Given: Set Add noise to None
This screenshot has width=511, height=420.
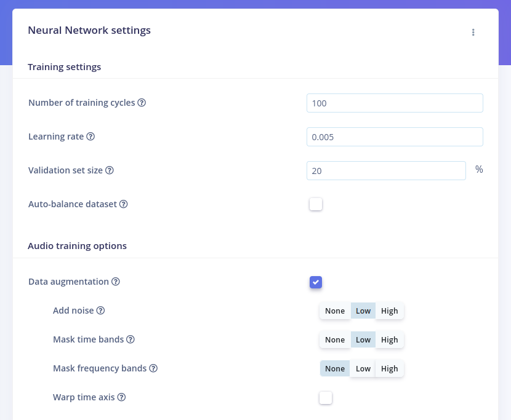Looking at the screenshot, I should point(335,311).
